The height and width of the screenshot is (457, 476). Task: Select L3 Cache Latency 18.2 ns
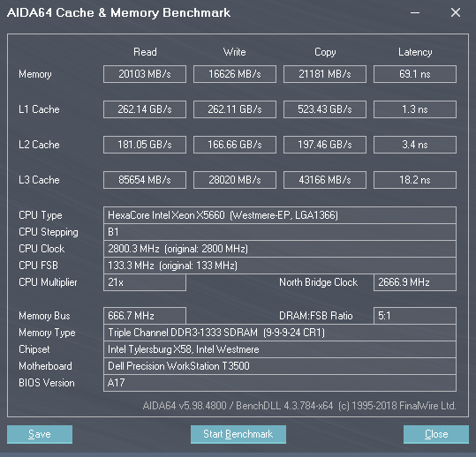415,180
